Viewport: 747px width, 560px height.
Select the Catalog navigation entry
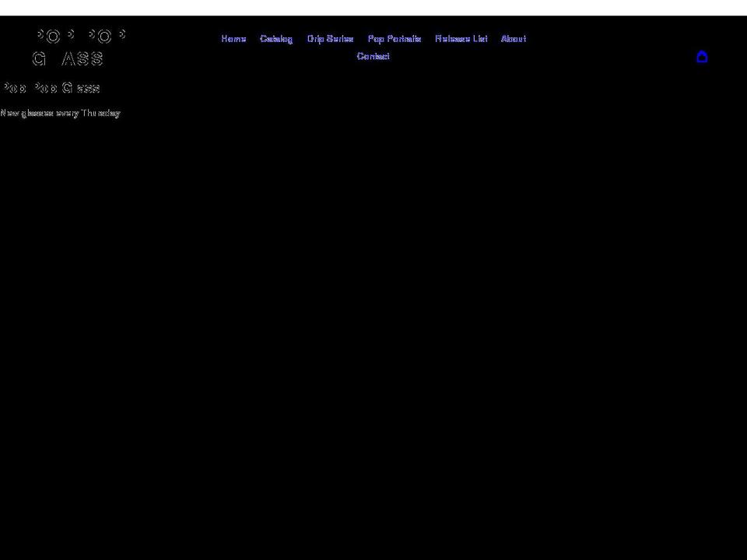click(276, 38)
